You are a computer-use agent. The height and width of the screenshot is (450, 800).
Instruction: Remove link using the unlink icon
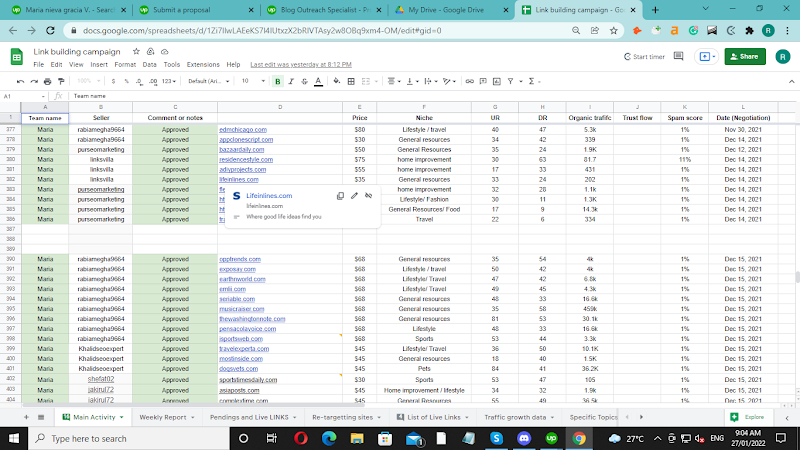pos(369,196)
